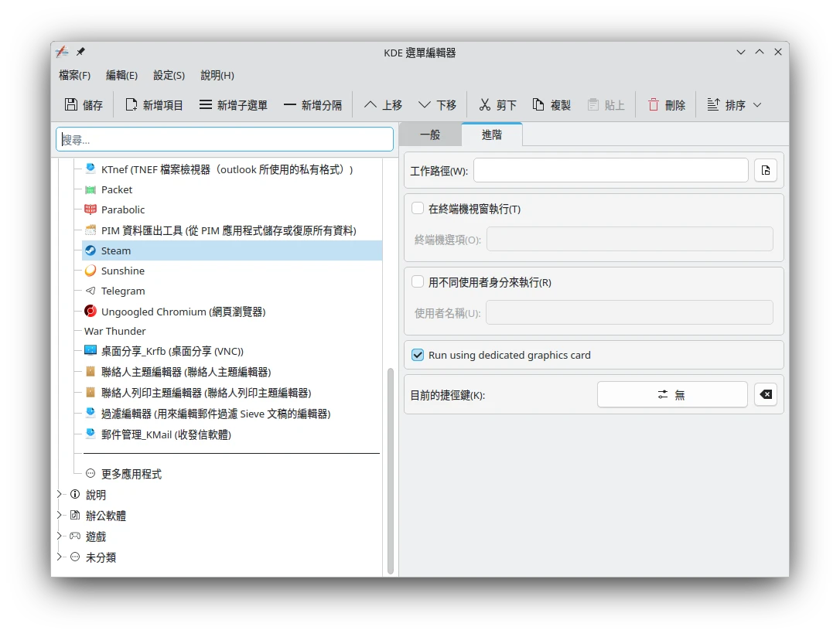Click the application list vertical scrollbar
840x637 pixels.
pos(391,464)
